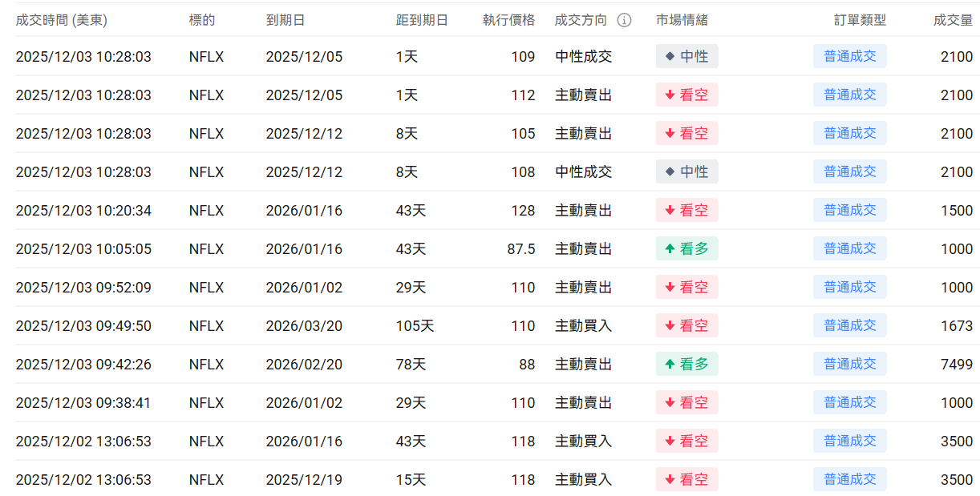Click the grey 中性 tag in the 109 strike row
The height and width of the screenshot is (496, 980).
click(686, 56)
